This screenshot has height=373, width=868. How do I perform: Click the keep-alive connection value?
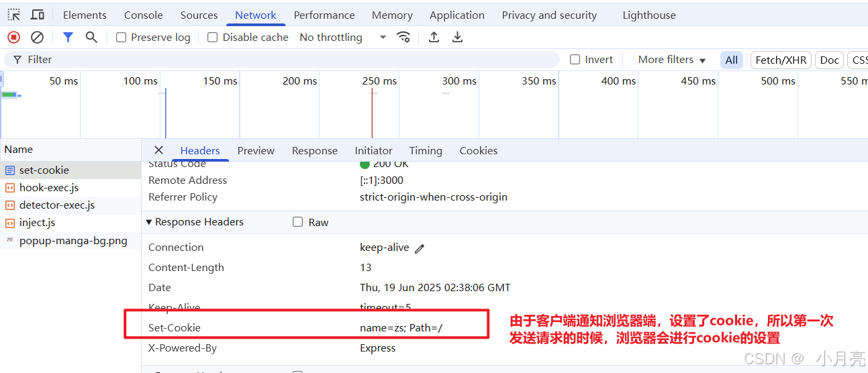385,248
